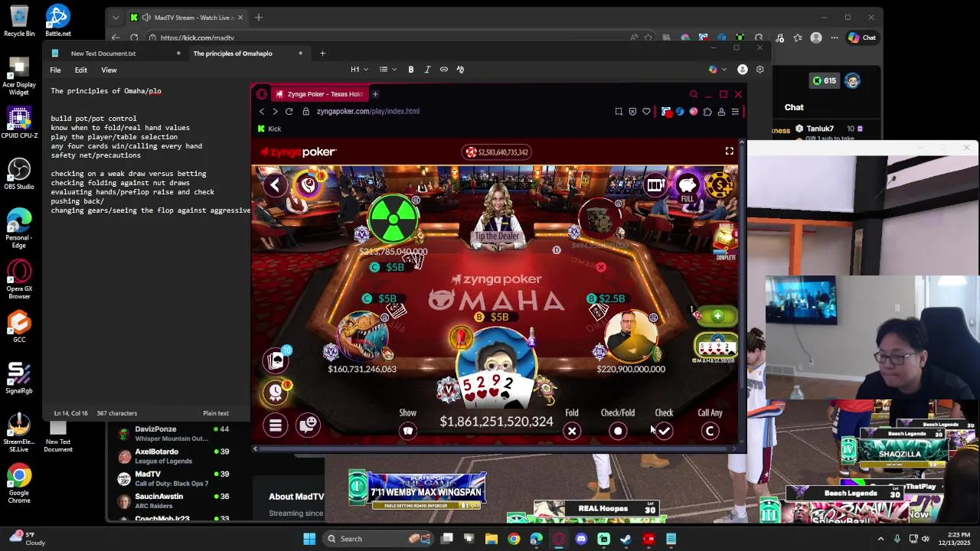Select the Check pre-action option
The height and width of the screenshot is (551, 980).
[x=664, y=431]
